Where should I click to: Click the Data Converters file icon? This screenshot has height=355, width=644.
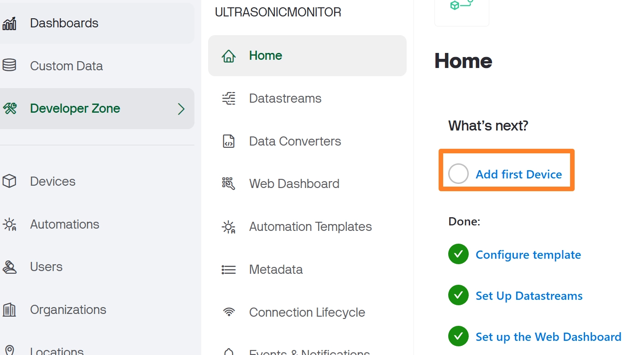click(x=229, y=141)
